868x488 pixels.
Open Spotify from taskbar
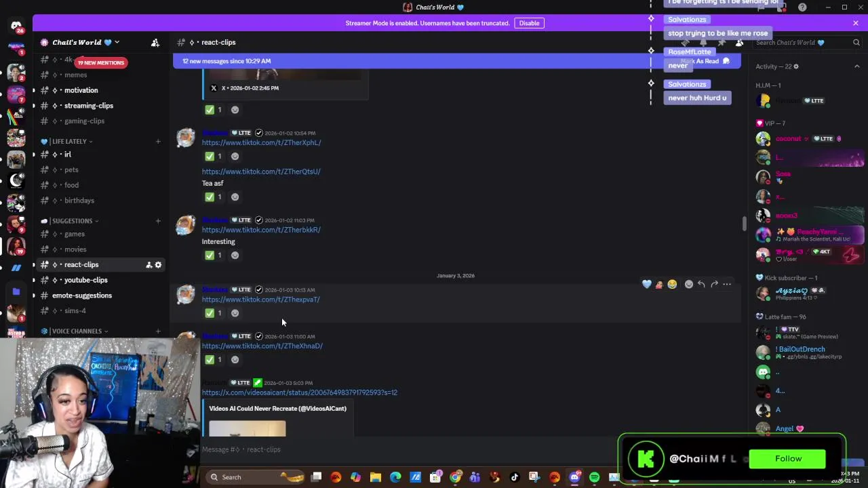coord(594,477)
